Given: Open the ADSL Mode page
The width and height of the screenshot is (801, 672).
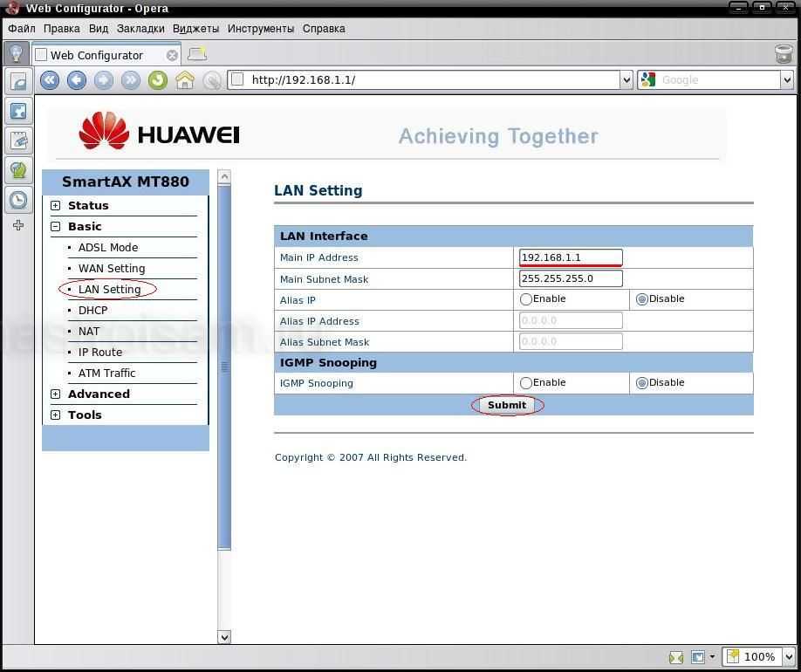Looking at the screenshot, I should [x=108, y=248].
